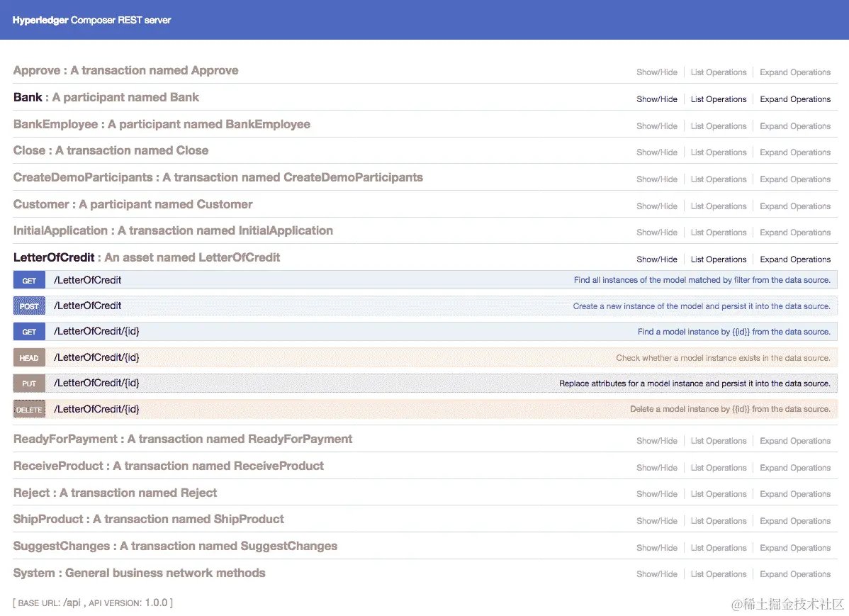Image resolution: width=849 pixels, height=616 pixels.
Task: Expand the System general methods heading
Action: click(x=140, y=573)
